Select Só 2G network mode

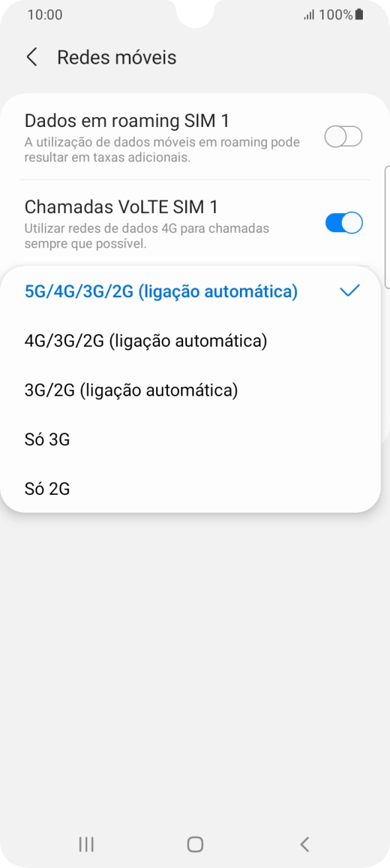click(x=48, y=488)
